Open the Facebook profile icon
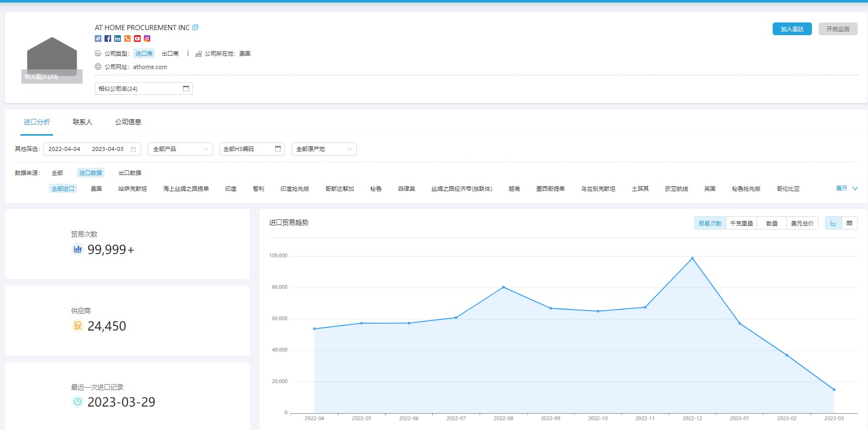 coord(108,39)
